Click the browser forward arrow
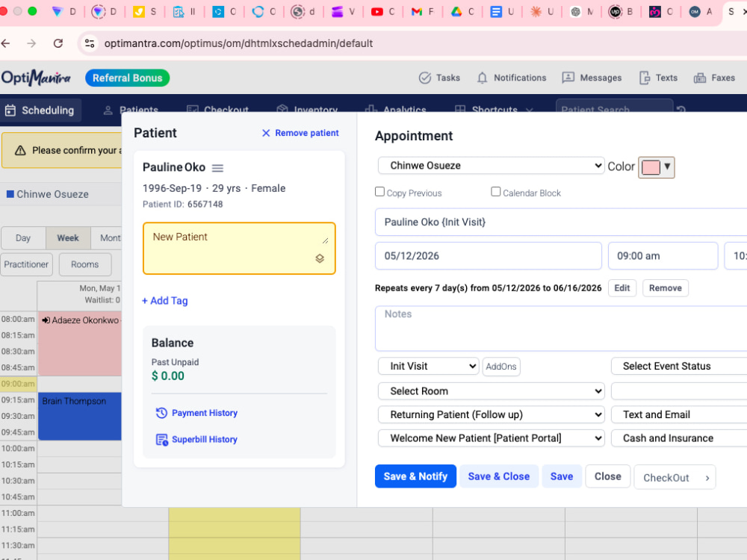Viewport: 747px width, 560px height. pos(31,43)
